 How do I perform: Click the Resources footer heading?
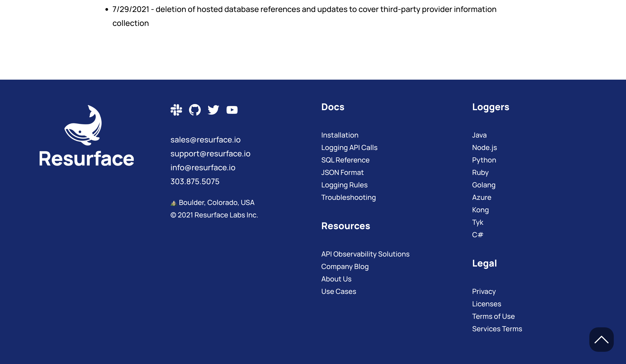coord(346,226)
